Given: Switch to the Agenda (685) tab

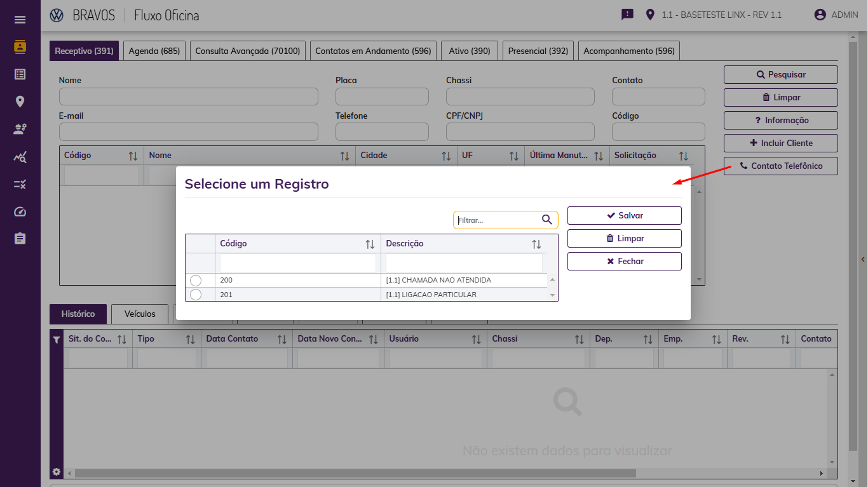Looking at the screenshot, I should (154, 51).
